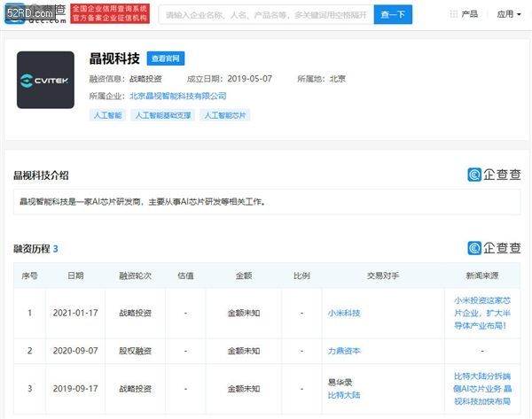
Task: Open the 比特大陆 investor link
Action: [x=344, y=394]
